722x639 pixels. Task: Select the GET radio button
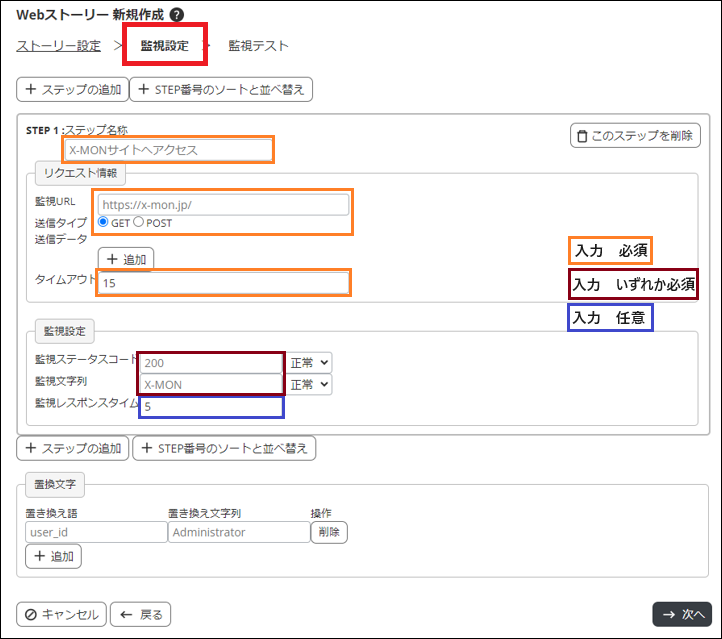click(104, 222)
